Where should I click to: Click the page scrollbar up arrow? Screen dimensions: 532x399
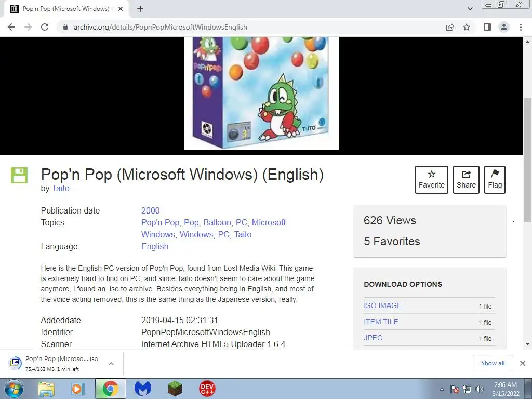coord(528,42)
